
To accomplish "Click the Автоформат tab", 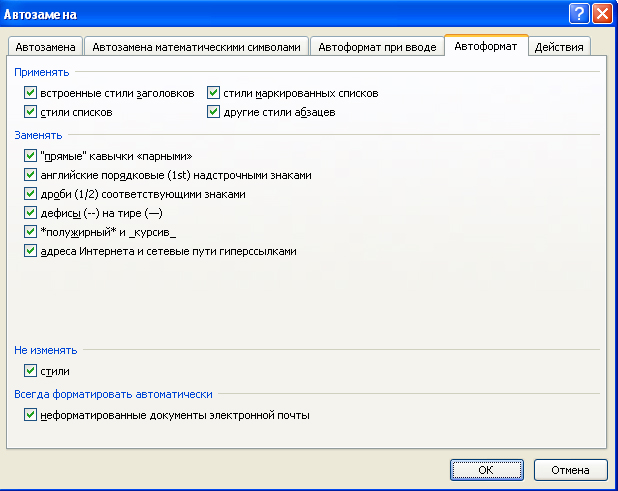I will point(485,46).
